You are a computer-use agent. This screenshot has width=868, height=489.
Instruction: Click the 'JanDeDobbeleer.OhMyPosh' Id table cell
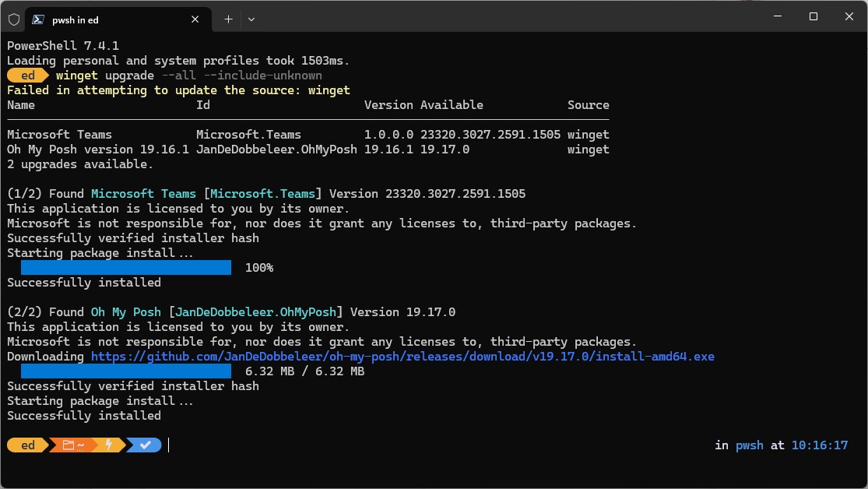tap(276, 150)
